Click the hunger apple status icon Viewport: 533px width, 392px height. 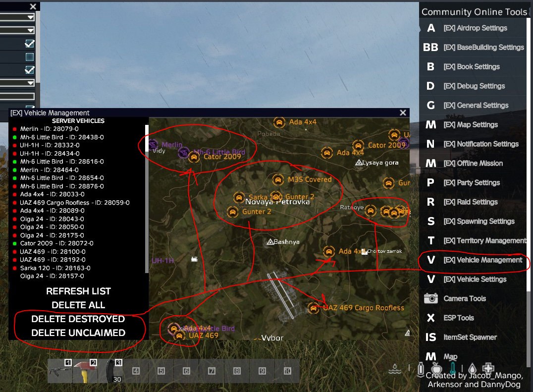pyautogui.click(x=436, y=369)
